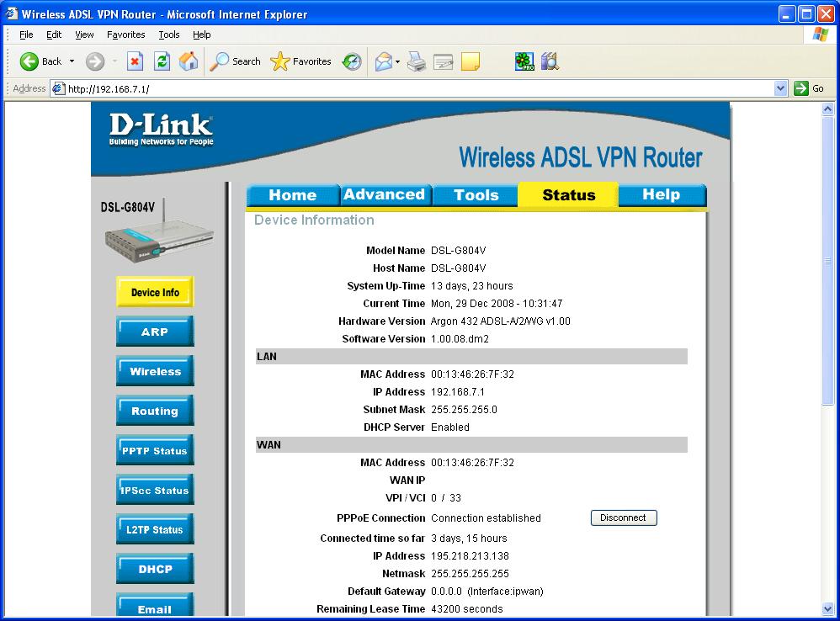Select the Status tab
Image resolution: width=840 pixels, height=621 pixels.
pos(568,195)
